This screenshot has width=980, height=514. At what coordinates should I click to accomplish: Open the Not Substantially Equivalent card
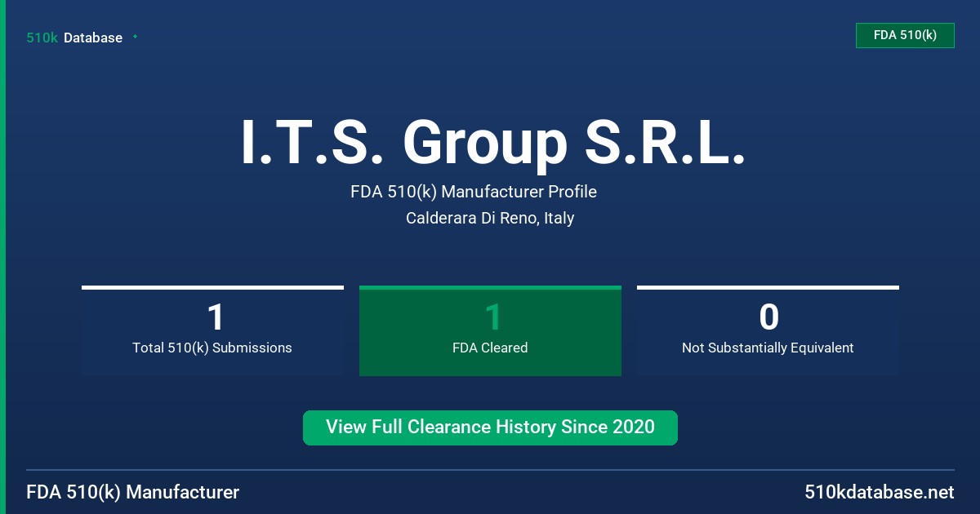point(768,331)
